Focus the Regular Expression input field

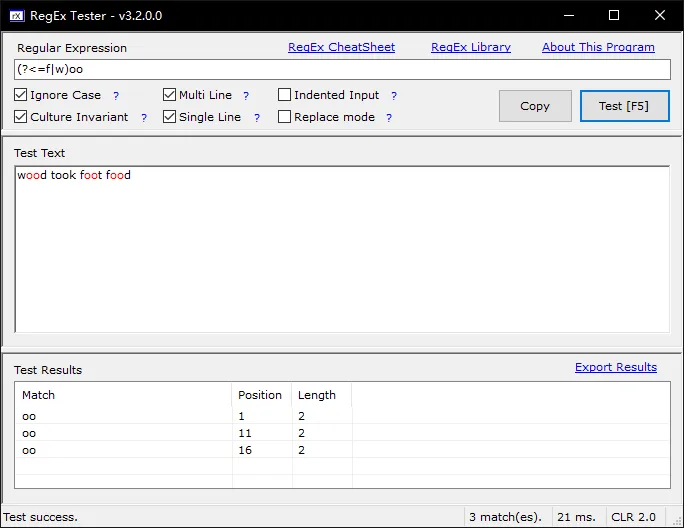(x=342, y=70)
